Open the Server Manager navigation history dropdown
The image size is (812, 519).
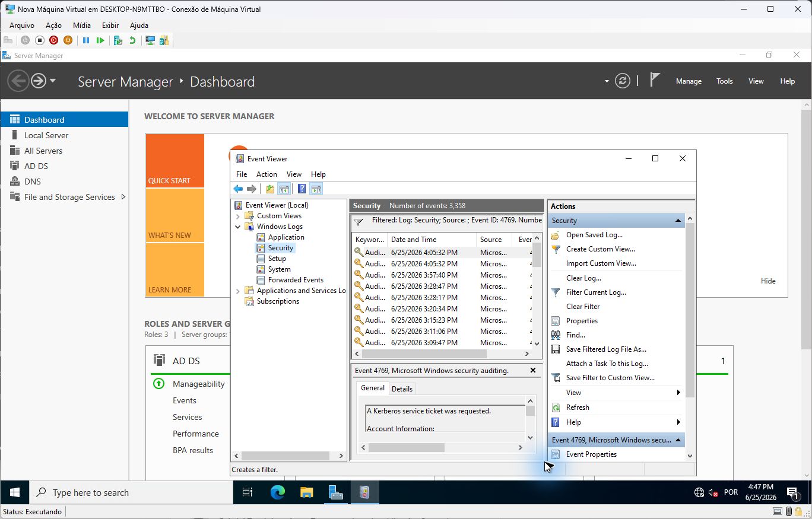53,81
